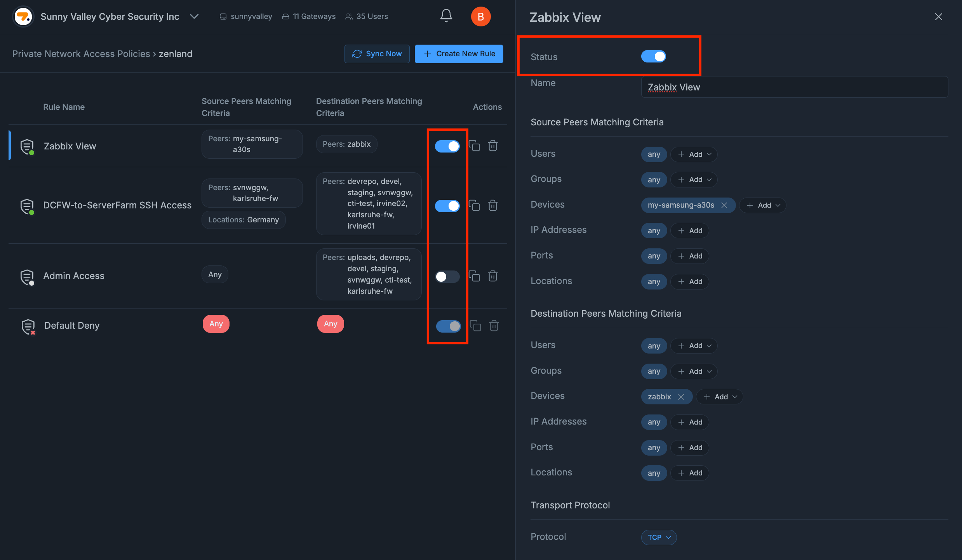The image size is (962, 560).
Task: Turn off Status switch in Zabbix View panel
Action: point(653,57)
